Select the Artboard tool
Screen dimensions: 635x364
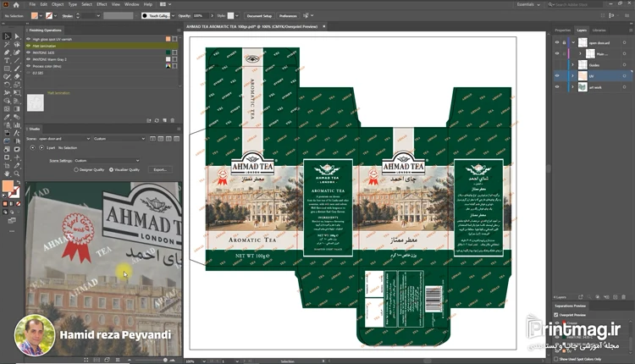[7, 166]
